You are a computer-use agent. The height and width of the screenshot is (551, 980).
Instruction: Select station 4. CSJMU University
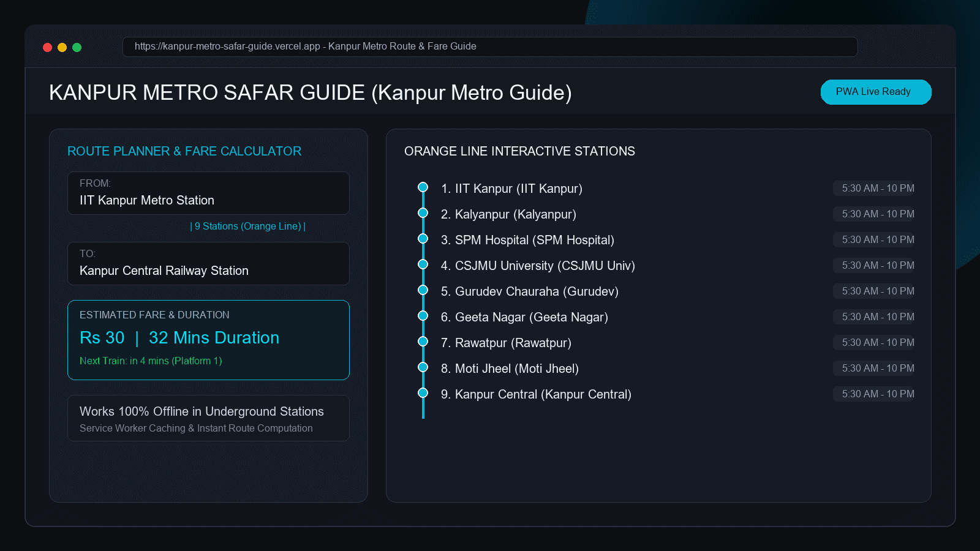(538, 266)
